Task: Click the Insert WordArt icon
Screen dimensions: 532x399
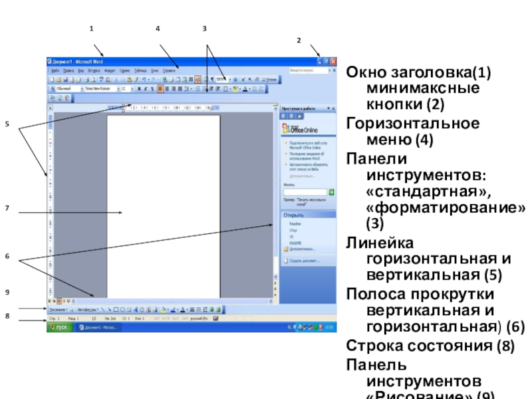Action: tap(136, 309)
